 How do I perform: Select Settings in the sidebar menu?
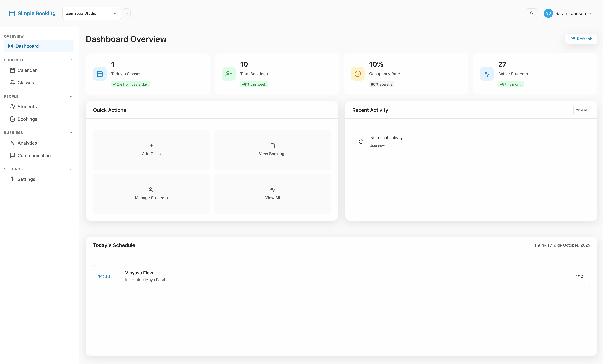pyautogui.click(x=27, y=179)
